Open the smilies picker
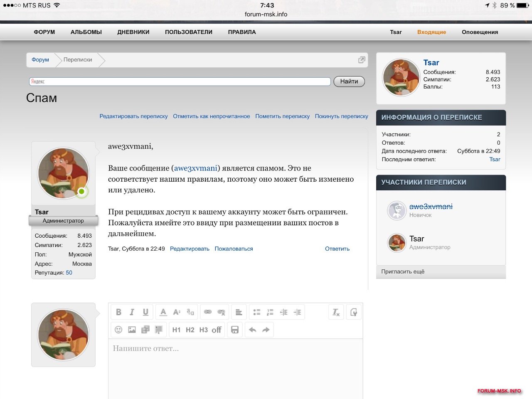Image resolution: width=532 pixels, height=399 pixels. pos(118,330)
